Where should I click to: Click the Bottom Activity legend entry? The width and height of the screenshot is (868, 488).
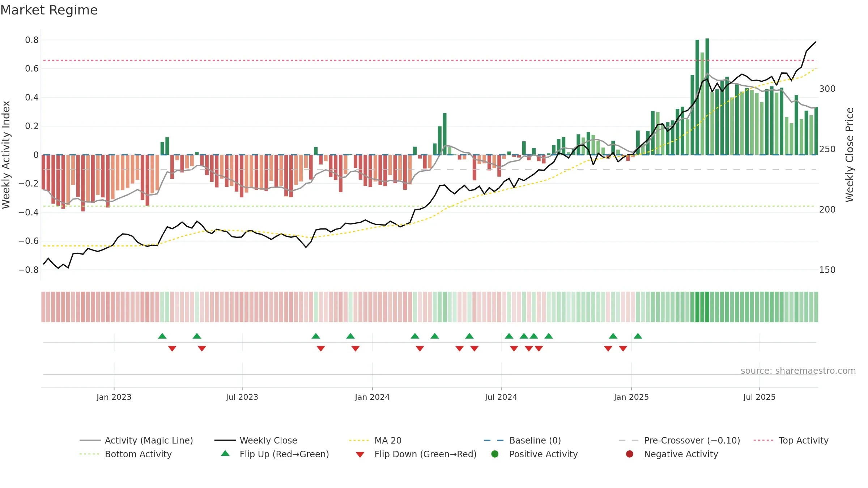[125, 454]
